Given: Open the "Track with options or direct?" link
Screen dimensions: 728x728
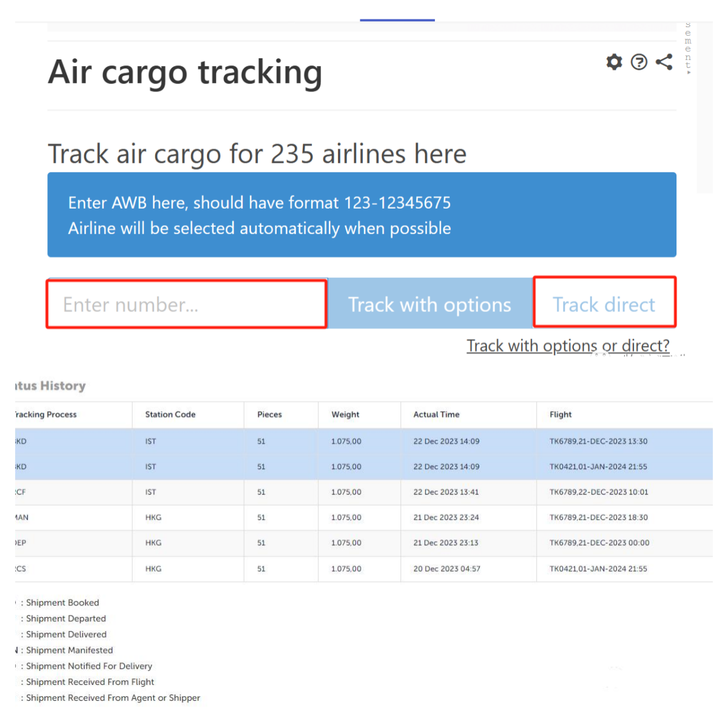Looking at the screenshot, I should click(x=568, y=345).
